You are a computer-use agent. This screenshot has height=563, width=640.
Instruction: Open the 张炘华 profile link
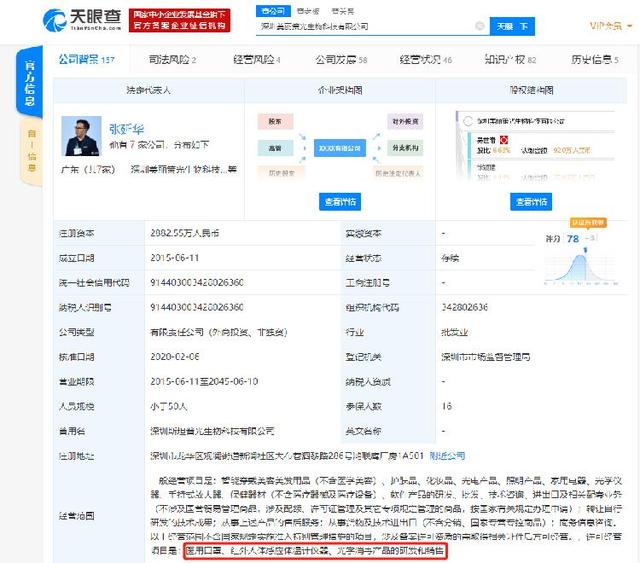(x=127, y=129)
